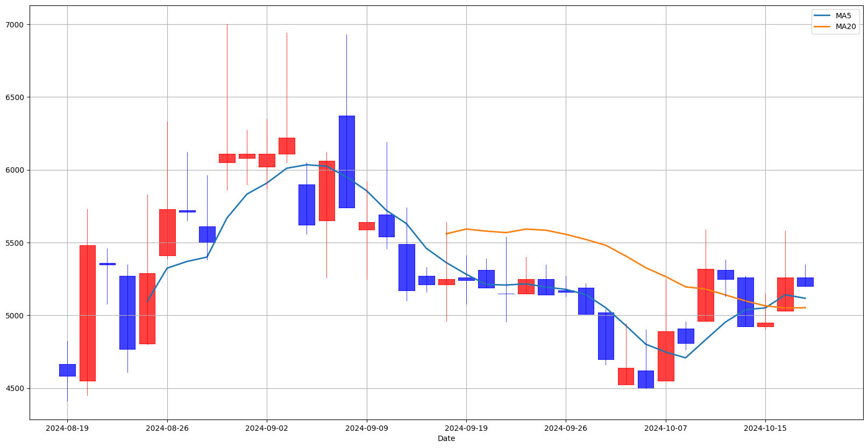The width and height of the screenshot is (868, 448).
Task: Click the first blue candle on 2024-08-19
Action: pos(67,370)
